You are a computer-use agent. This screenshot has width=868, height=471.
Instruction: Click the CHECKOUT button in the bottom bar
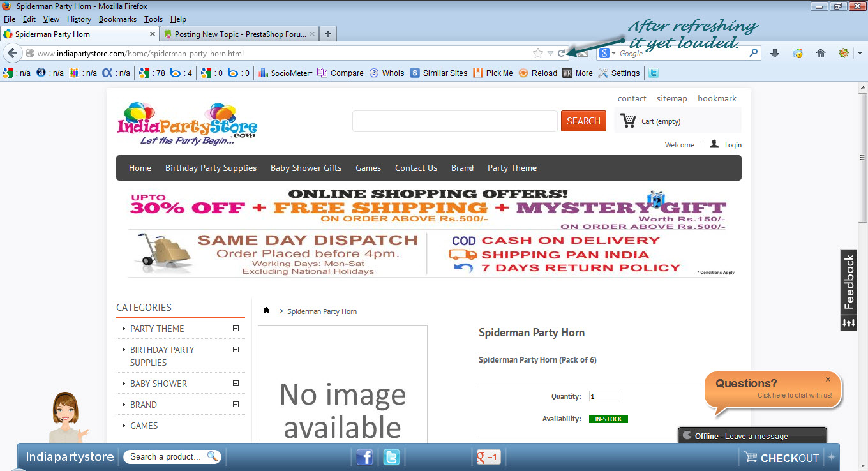point(781,458)
